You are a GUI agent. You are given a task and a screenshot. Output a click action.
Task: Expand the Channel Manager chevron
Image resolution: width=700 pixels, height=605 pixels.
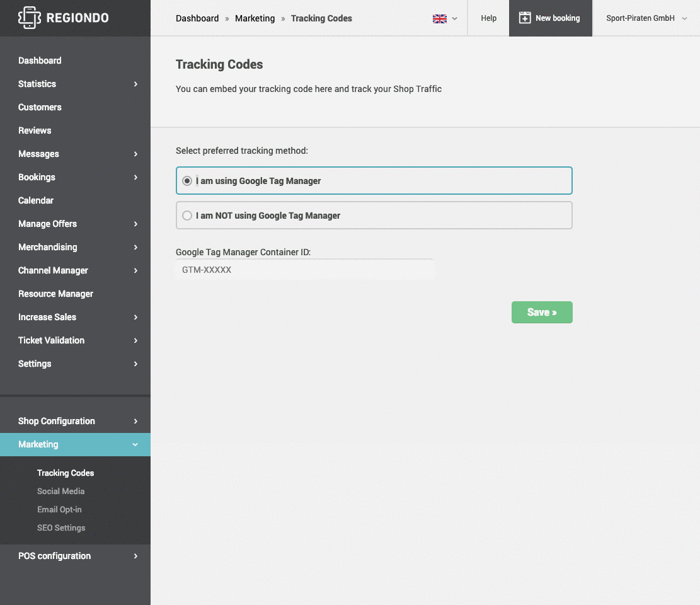tap(135, 270)
